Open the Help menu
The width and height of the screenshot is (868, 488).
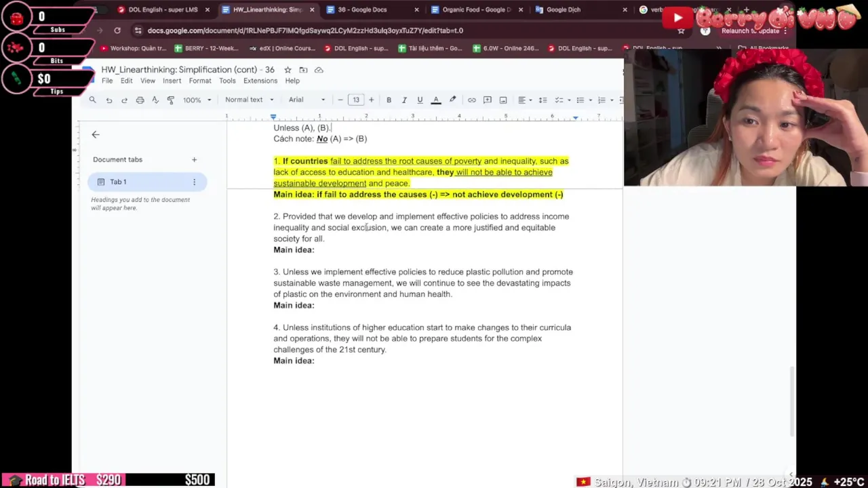(292, 81)
